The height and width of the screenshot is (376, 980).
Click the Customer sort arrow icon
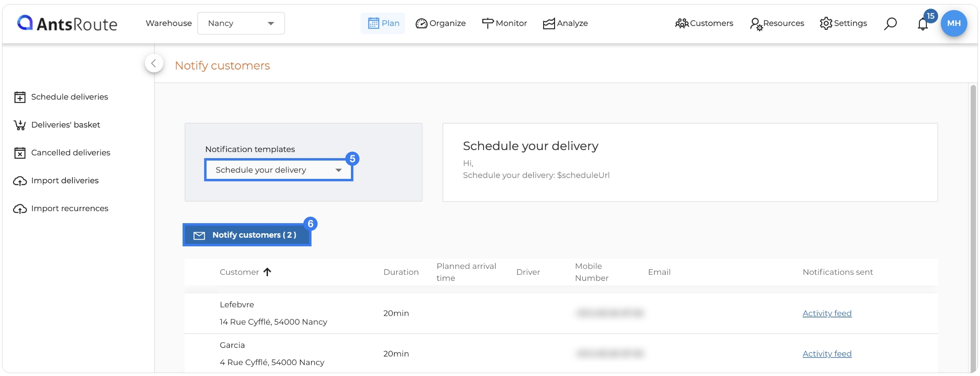click(x=267, y=272)
